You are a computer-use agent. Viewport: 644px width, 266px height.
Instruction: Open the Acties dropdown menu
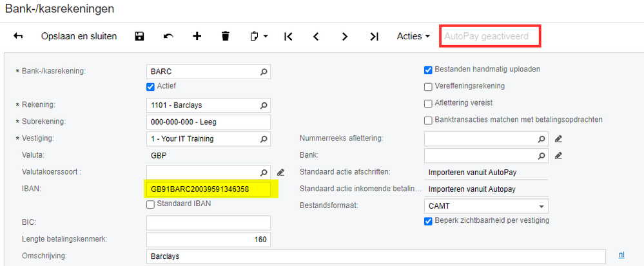pyautogui.click(x=413, y=37)
